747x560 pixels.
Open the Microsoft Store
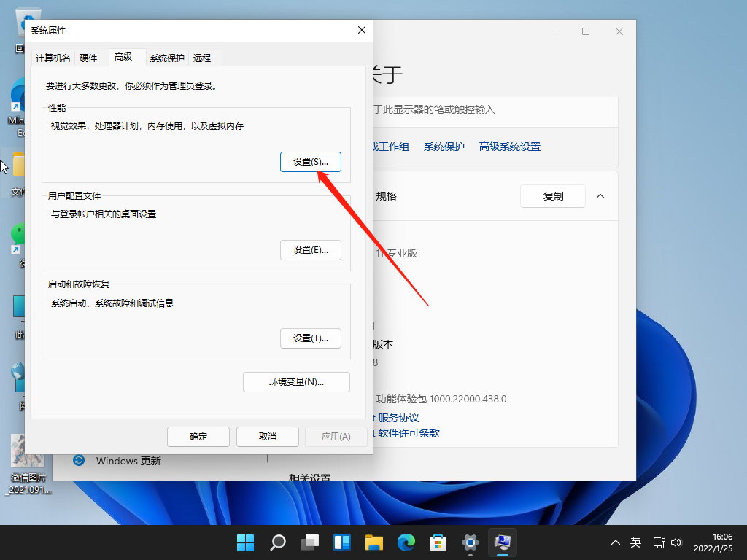438,542
